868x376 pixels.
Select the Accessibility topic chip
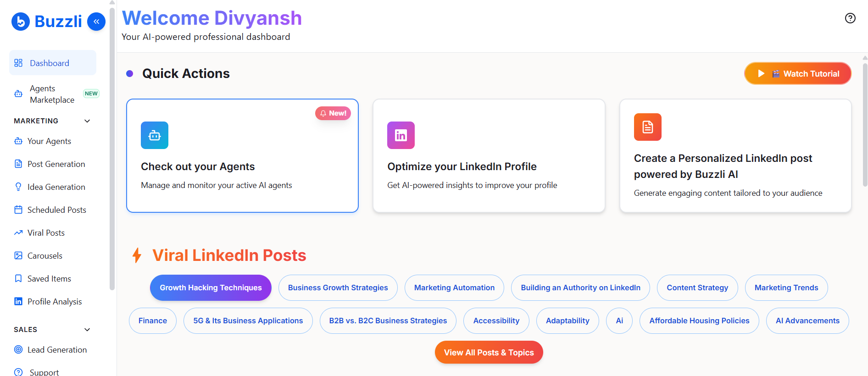(x=496, y=321)
